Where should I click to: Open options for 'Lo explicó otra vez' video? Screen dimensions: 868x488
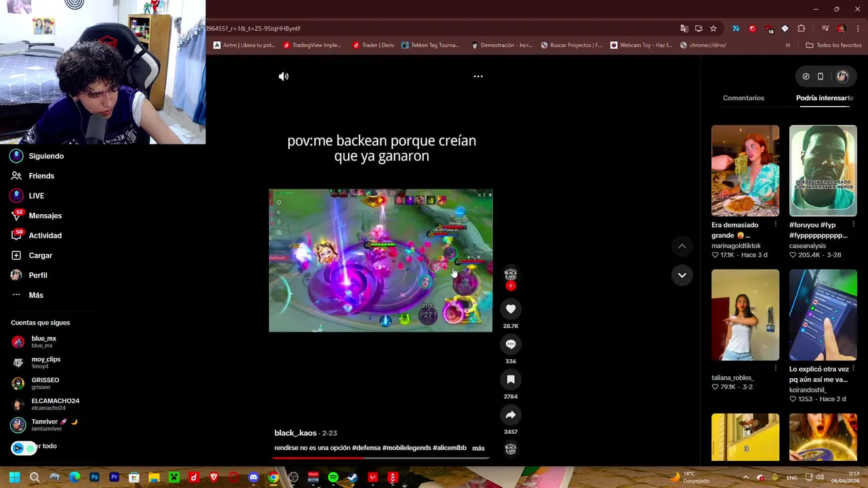(x=853, y=369)
